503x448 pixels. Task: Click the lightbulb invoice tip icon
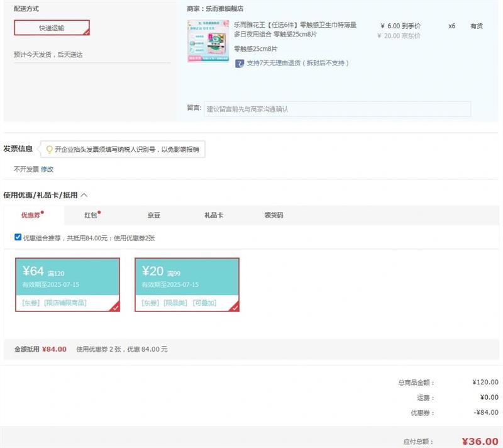point(49,150)
